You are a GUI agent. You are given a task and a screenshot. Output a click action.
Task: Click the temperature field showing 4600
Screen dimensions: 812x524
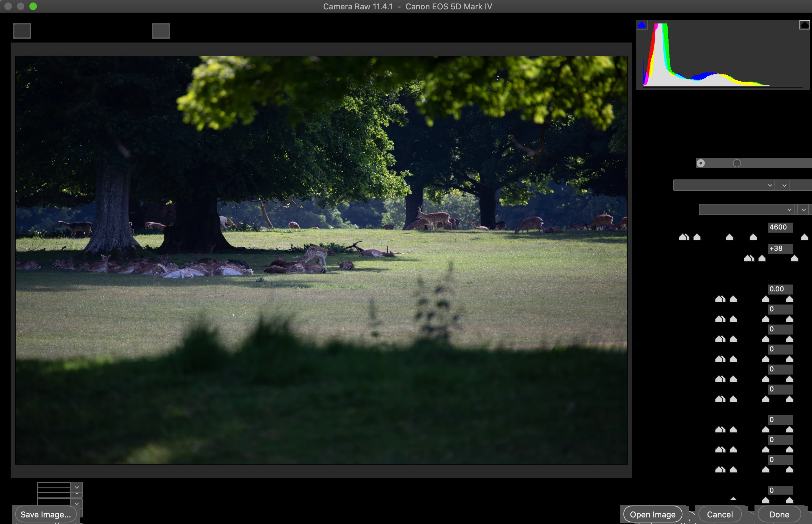coord(780,227)
